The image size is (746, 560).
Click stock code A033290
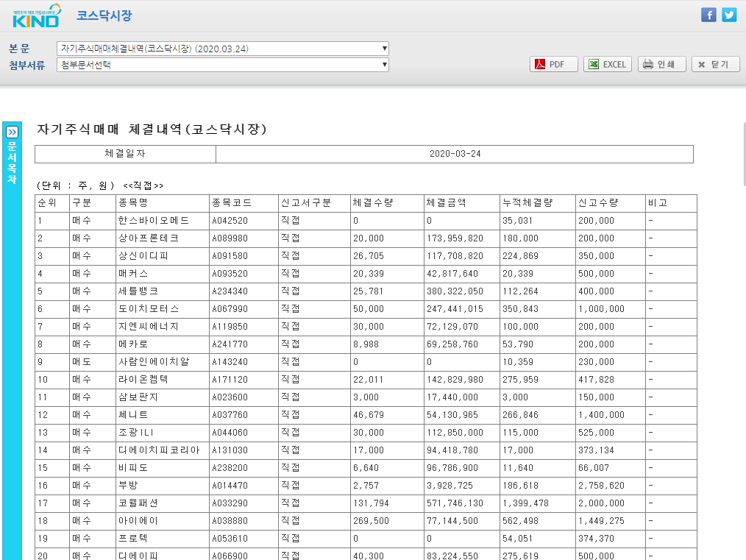(x=230, y=503)
